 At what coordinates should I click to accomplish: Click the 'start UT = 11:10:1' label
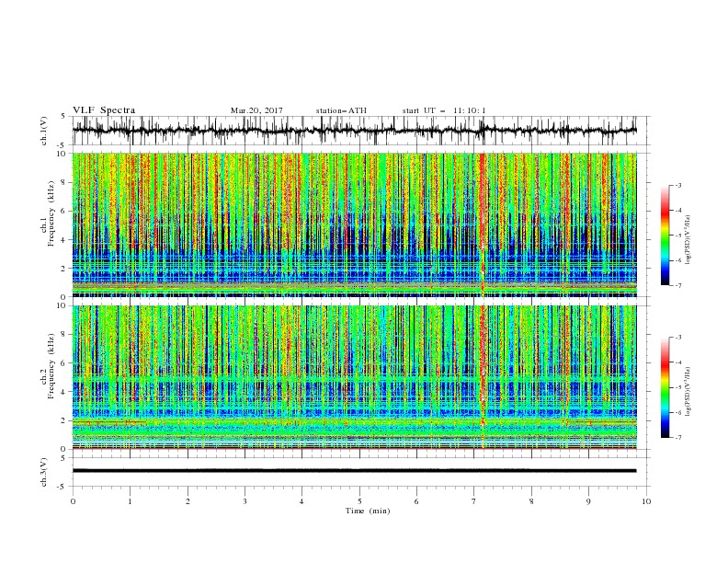(444, 110)
